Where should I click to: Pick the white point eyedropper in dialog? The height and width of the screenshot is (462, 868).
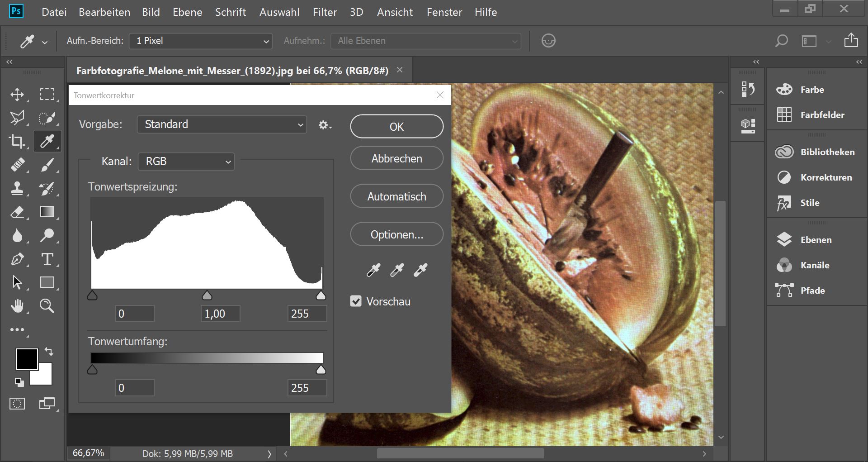pyautogui.click(x=420, y=270)
